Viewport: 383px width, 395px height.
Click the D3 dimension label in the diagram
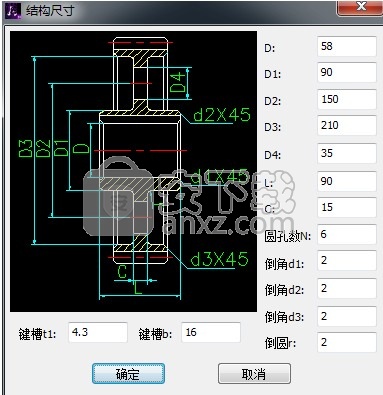click(26, 149)
